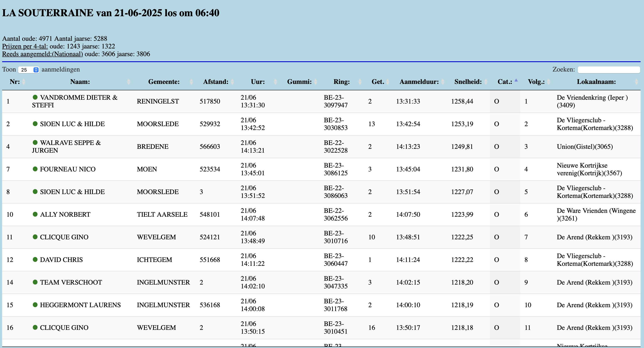Sort by Ring column header
Image resolution: width=644 pixels, height=348 pixels.
point(341,82)
